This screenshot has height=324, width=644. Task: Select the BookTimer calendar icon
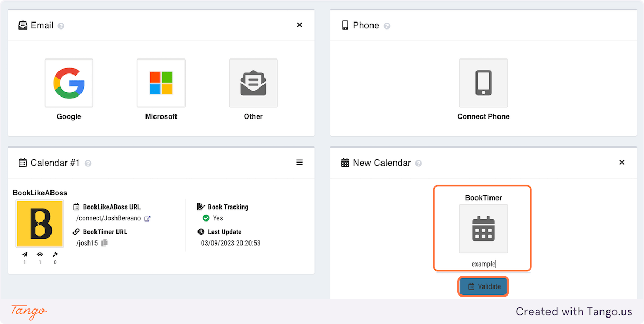click(x=484, y=229)
